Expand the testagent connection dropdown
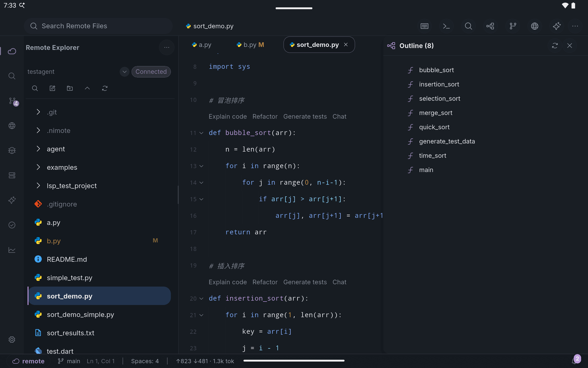 pos(124,72)
